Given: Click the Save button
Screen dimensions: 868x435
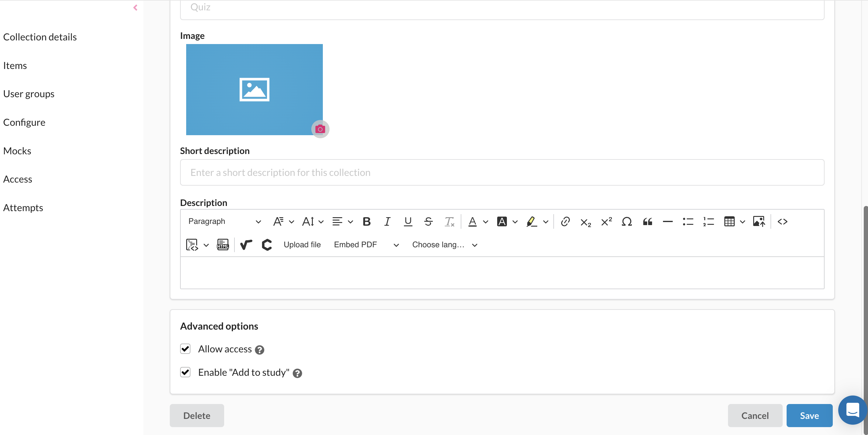Looking at the screenshot, I should point(809,416).
